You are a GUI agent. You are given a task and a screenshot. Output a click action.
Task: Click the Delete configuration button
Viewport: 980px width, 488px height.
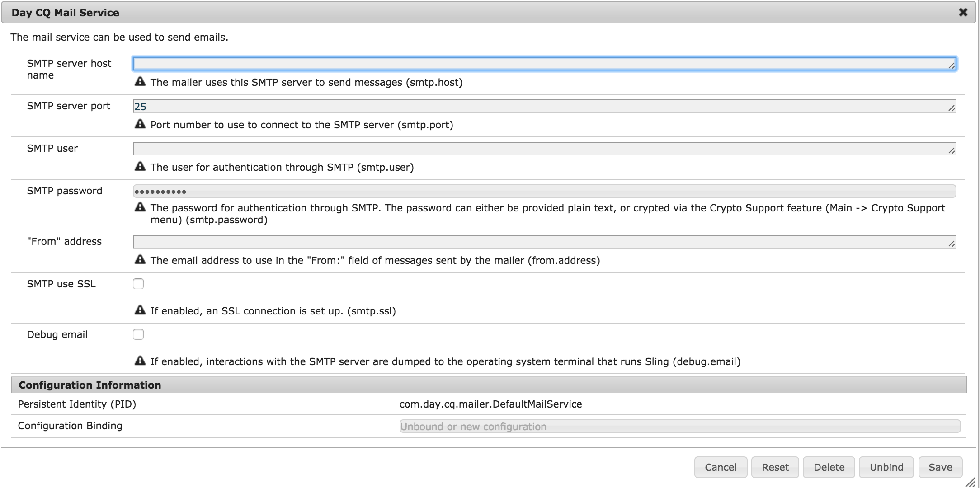coord(829,467)
